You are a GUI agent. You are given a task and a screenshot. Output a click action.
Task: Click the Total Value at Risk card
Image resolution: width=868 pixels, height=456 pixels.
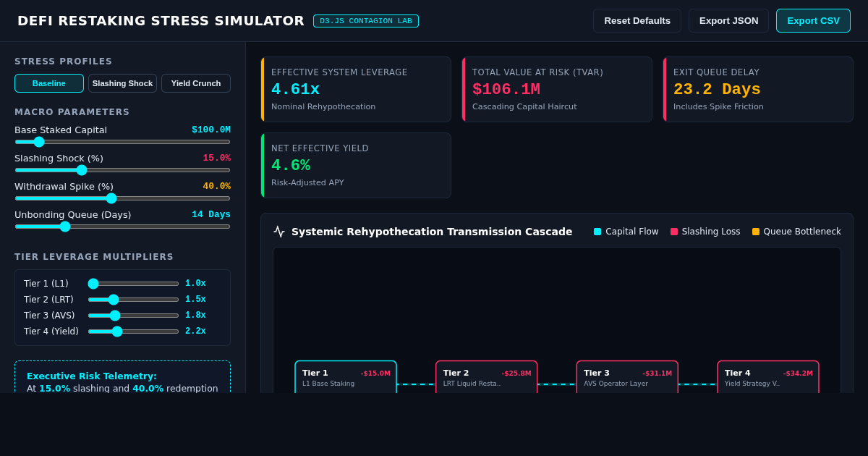[x=557, y=90]
